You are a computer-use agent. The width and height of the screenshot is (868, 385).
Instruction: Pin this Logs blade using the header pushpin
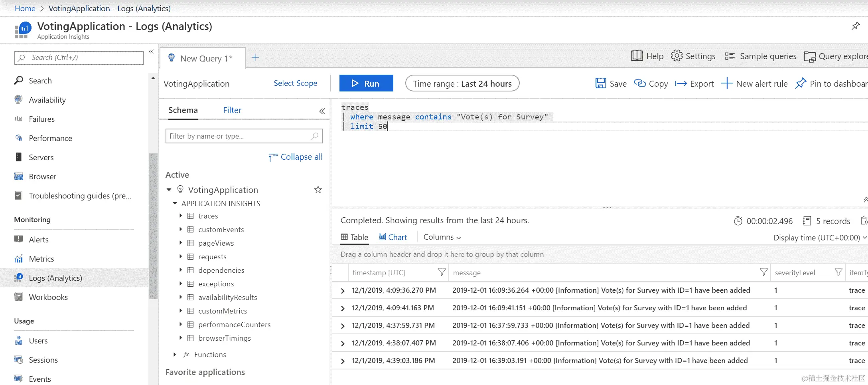point(856,26)
